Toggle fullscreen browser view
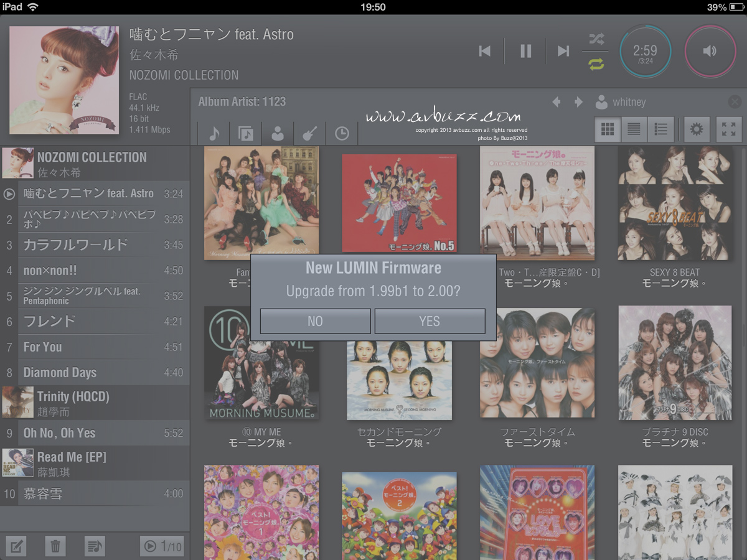747x560 pixels. click(729, 129)
